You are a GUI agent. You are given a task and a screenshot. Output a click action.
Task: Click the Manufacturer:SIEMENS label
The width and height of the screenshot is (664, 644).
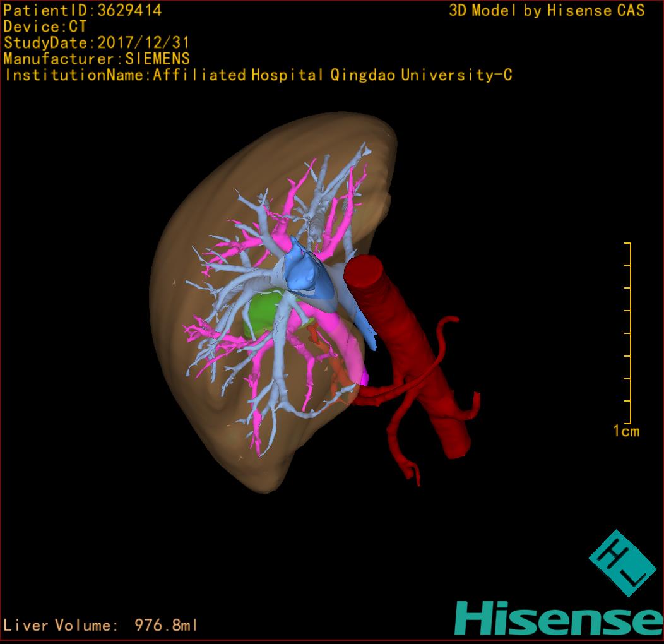click(96, 59)
